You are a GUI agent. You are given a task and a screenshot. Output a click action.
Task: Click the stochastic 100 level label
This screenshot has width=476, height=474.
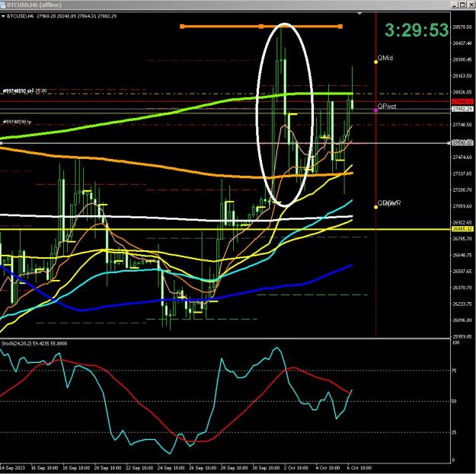click(x=455, y=342)
